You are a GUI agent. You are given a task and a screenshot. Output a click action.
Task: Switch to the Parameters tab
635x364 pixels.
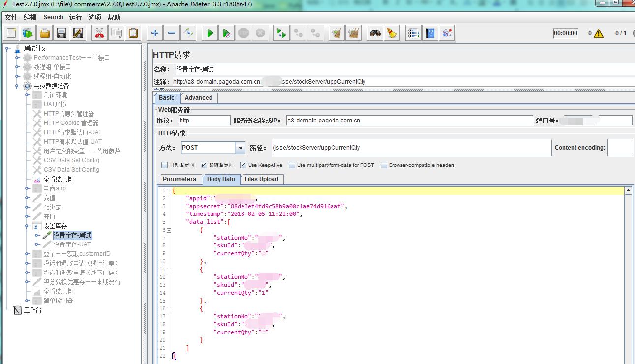pos(180,179)
